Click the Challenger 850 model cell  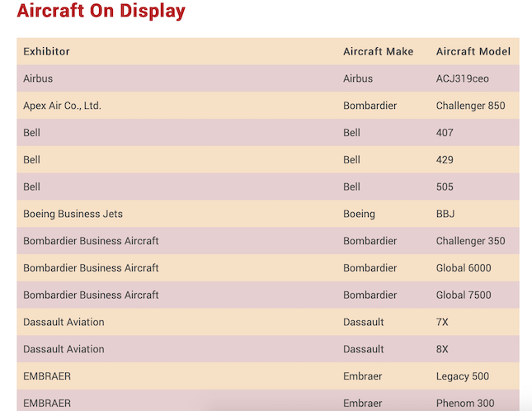click(470, 106)
